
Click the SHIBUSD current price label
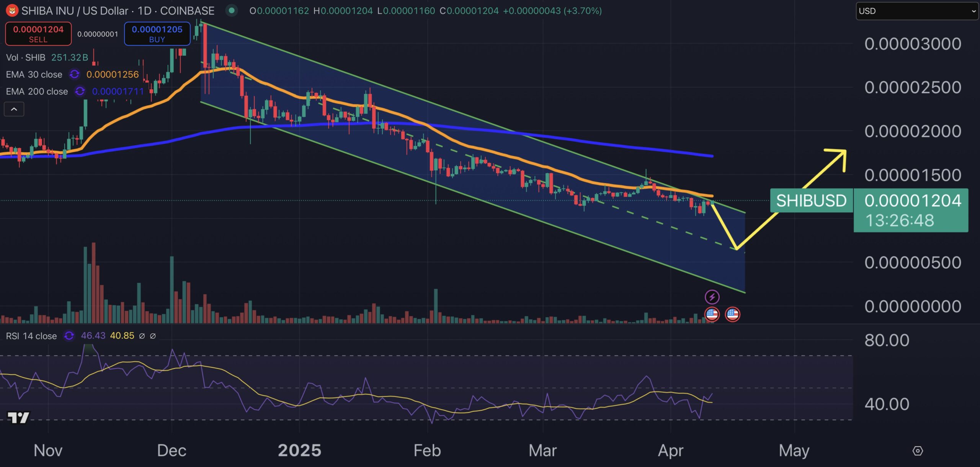point(811,201)
